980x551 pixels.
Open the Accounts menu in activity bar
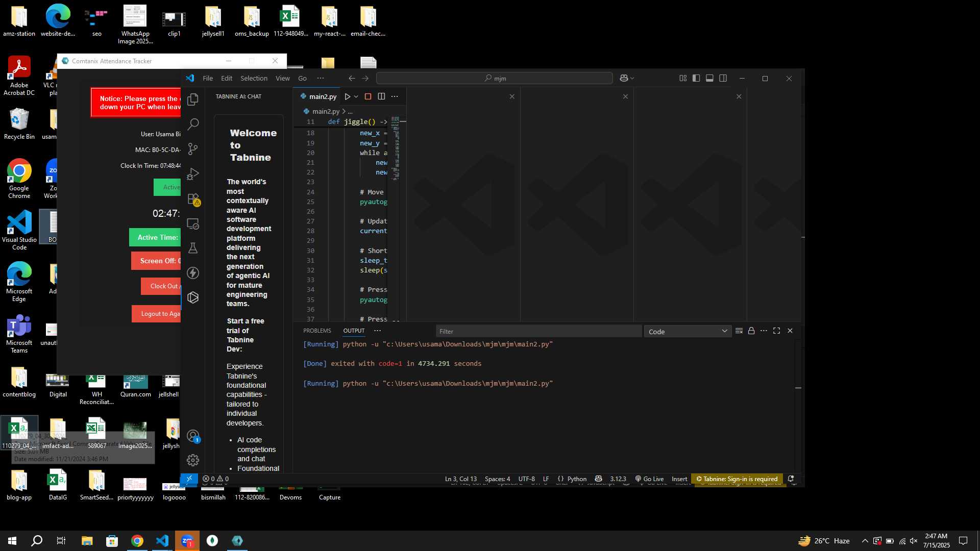pos(193,436)
